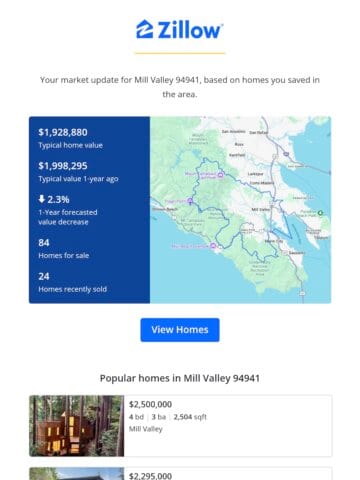Click the down arrow beside 2.3%
360x480 pixels.
pyautogui.click(x=41, y=199)
